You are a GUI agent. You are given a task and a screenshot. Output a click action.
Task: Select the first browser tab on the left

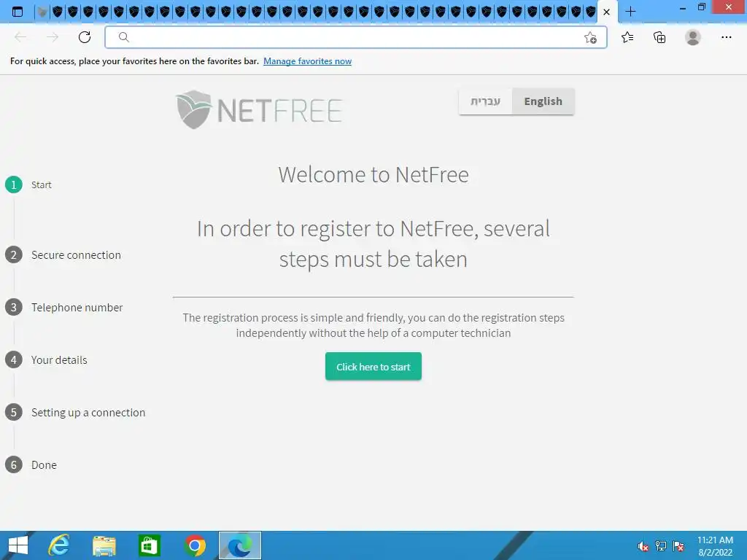[x=42, y=12]
